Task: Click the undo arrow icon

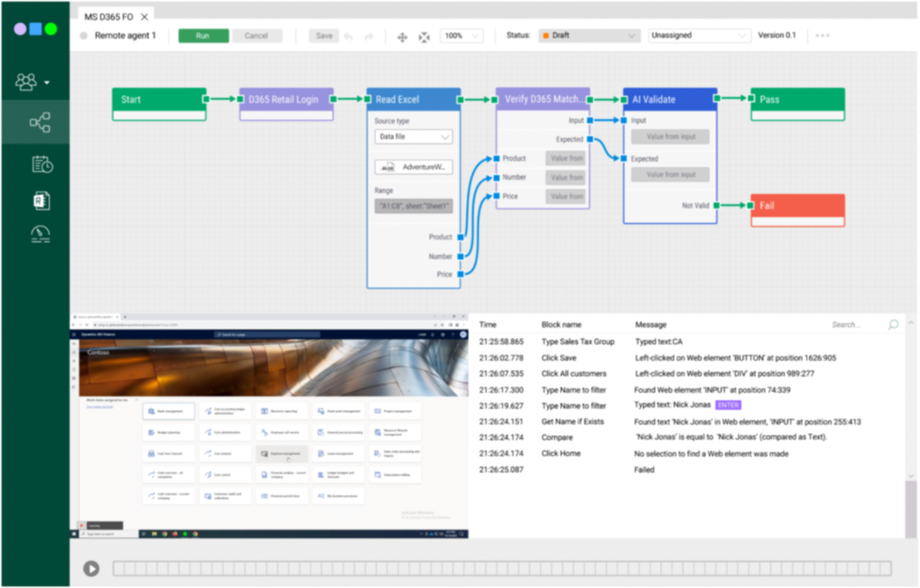Action: [x=349, y=35]
